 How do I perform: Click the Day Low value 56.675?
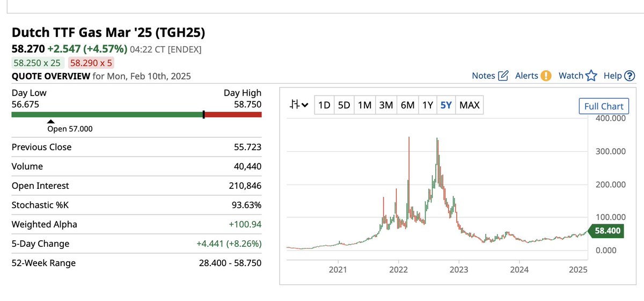coord(25,104)
